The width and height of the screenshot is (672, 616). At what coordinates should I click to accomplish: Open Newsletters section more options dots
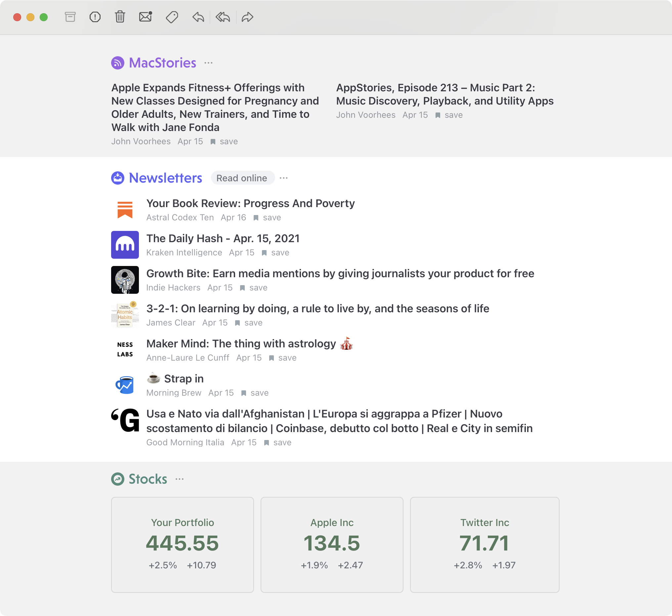[x=284, y=178]
